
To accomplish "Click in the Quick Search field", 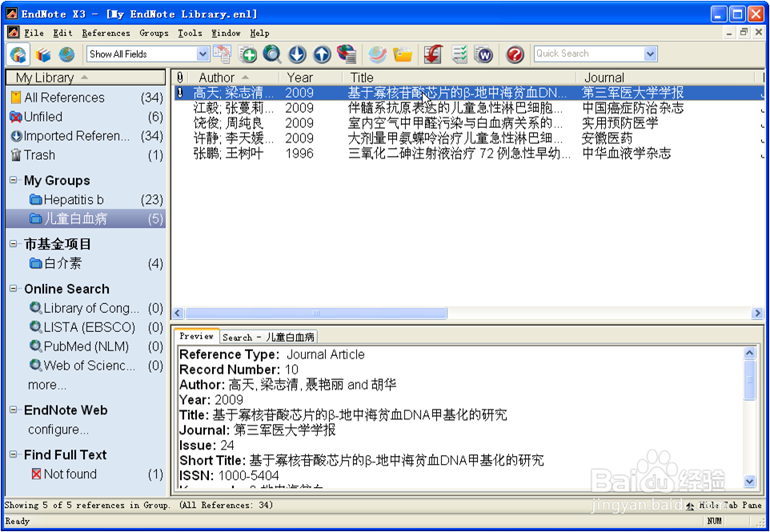I will click(x=589, y=54).
